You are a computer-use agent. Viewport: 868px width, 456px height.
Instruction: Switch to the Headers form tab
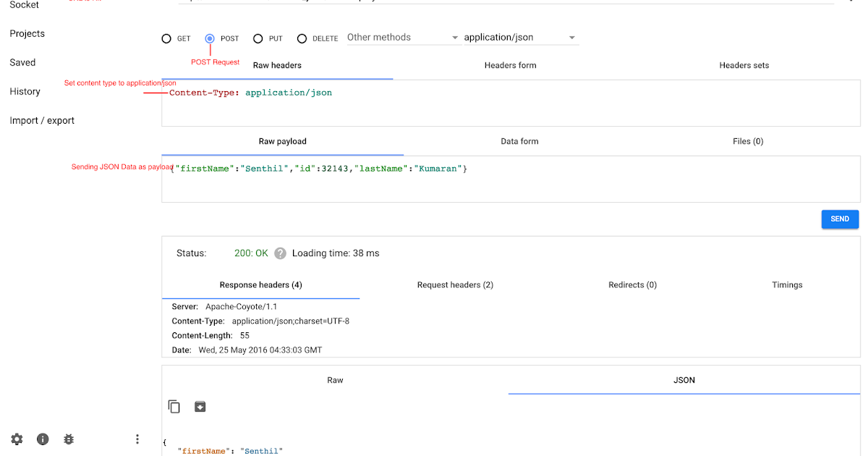(510, 65)
